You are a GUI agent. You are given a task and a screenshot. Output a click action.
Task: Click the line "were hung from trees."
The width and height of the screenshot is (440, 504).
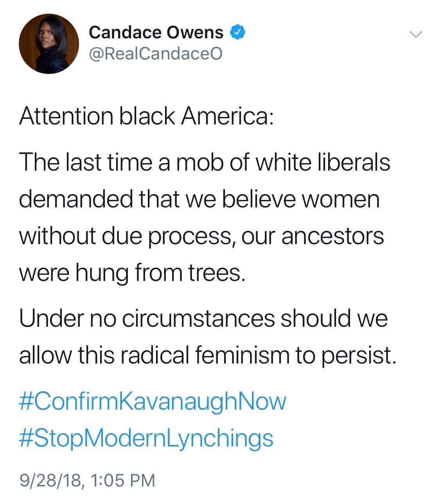tap(133, 273)
